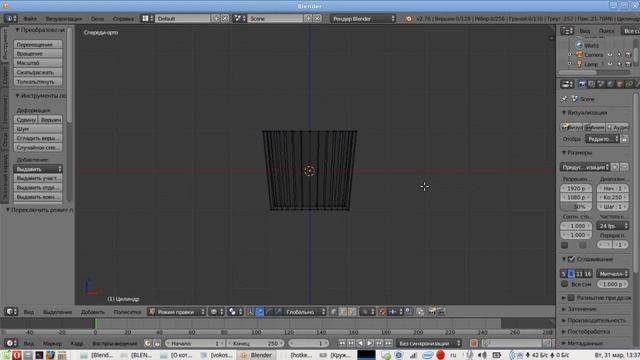The height and width of the screenshot is (360, 640).
Task: Select the Scene properties tab icon
Action: coord(601,84)
